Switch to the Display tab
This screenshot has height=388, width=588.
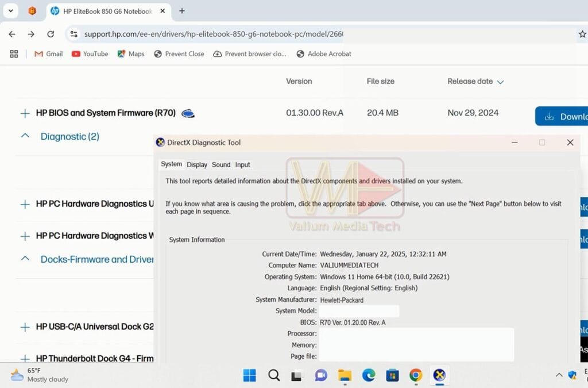click(197, 165)
